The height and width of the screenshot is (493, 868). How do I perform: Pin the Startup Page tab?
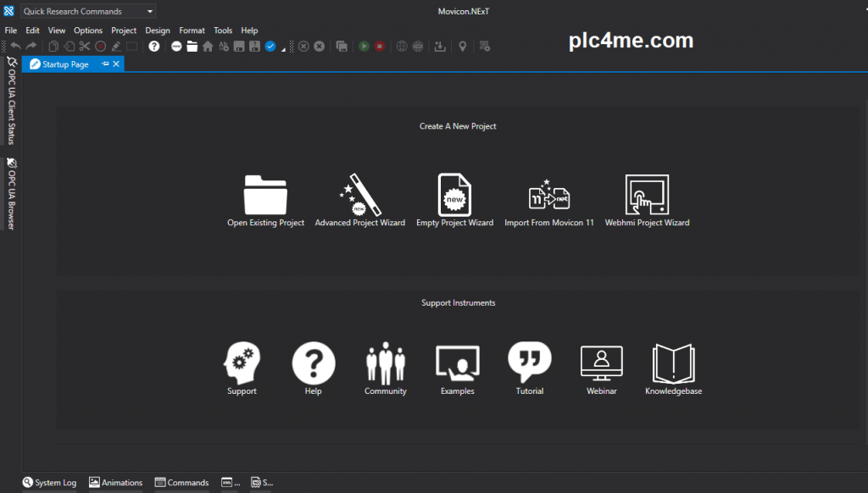tap(105, 64)
